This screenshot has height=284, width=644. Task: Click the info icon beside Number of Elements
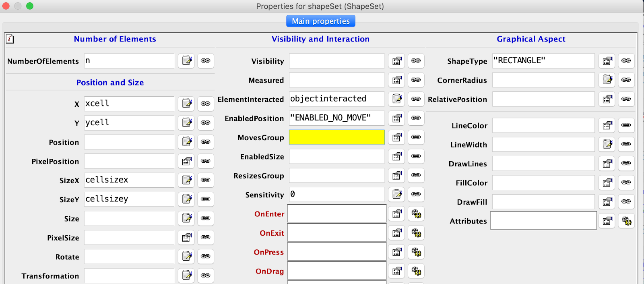[10, 39]
